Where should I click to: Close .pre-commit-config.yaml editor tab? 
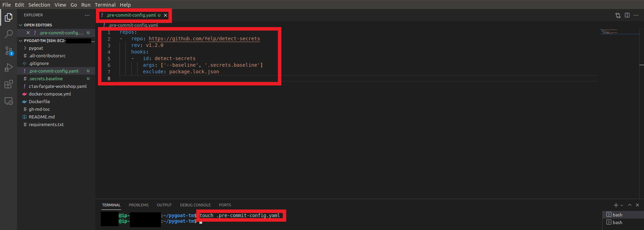coord(166,15)
